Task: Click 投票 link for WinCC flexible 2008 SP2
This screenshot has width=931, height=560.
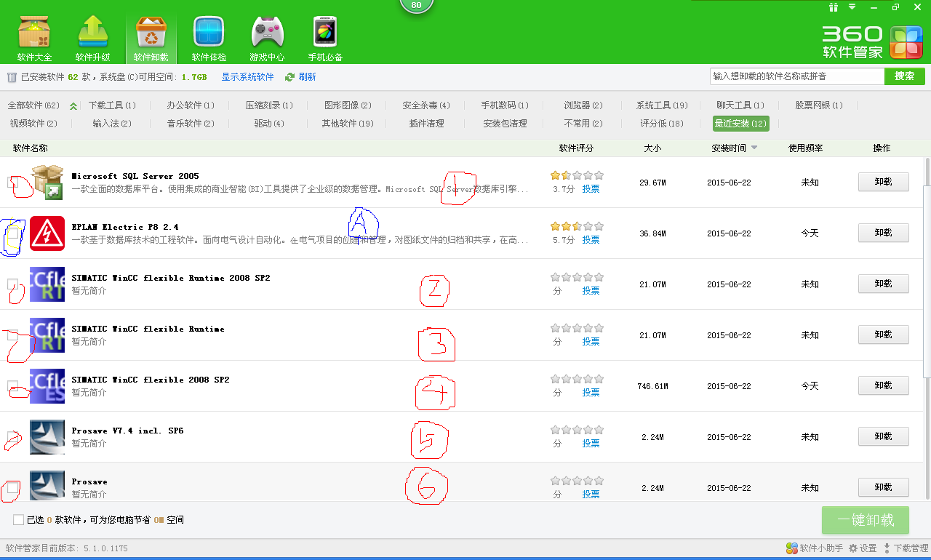Action: click(591, 392)
